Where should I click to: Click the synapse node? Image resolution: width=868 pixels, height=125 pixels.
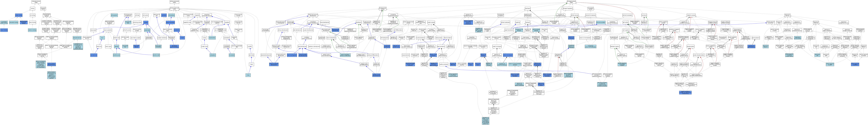(x=146, y=23)
